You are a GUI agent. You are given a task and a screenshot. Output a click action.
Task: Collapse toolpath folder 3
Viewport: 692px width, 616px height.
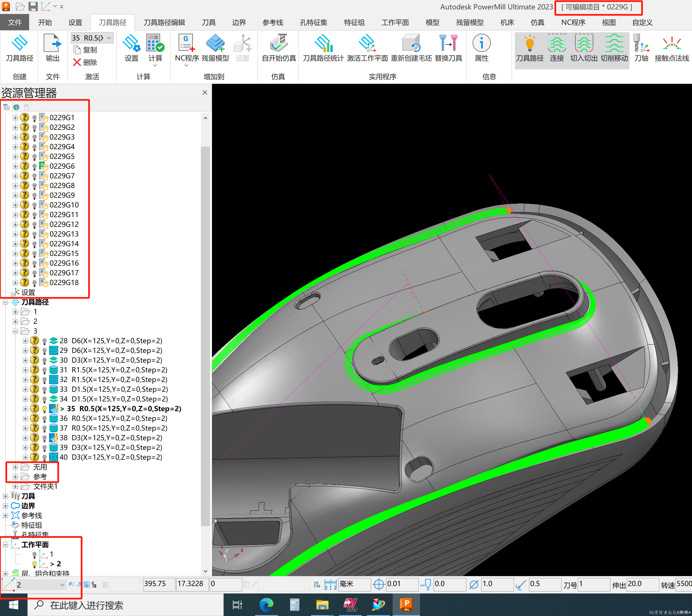(x=15, y=331)
